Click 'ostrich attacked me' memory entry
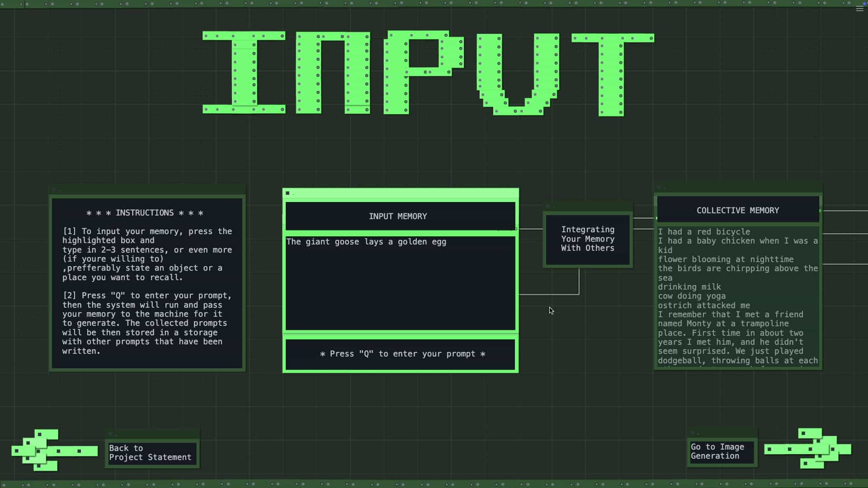This screenshot has width=868, height=488. click(703, 305)
